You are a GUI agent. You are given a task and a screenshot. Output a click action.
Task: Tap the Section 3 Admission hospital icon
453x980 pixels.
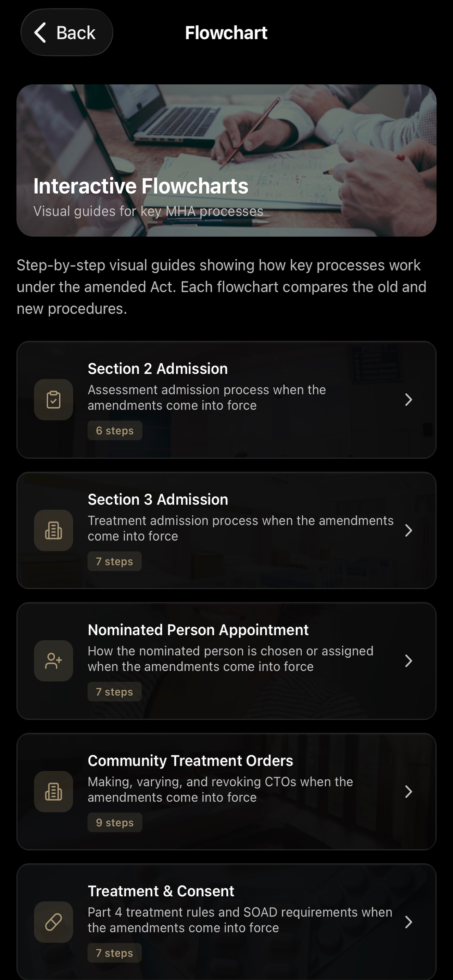click(54, 530)
